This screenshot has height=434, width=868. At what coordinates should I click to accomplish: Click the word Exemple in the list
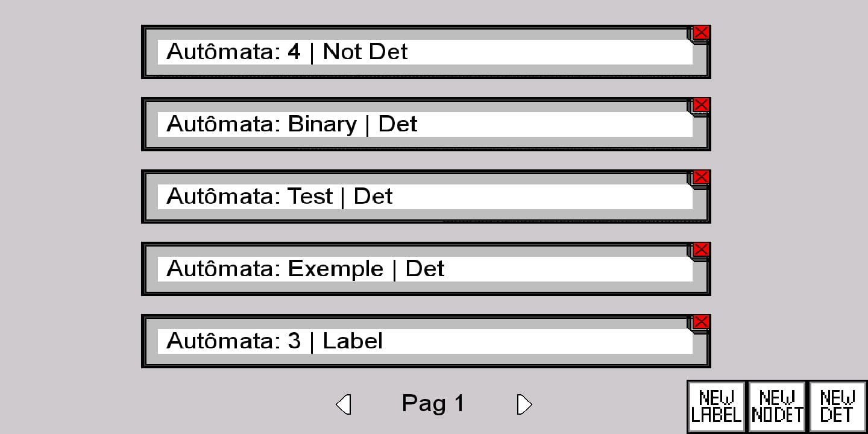(x=336, y=269)
